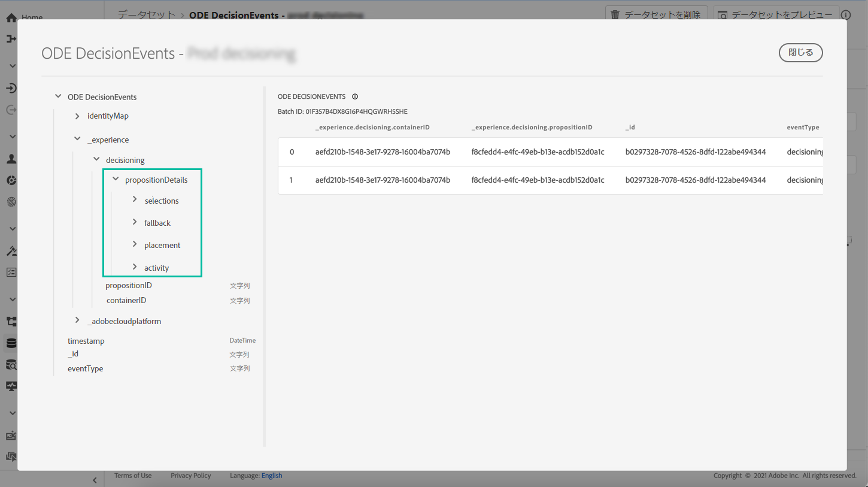Click row 0 propositionID value f8cfedd4
The width and height of the screenshot is (868, 487).
(x=538, y=152)
